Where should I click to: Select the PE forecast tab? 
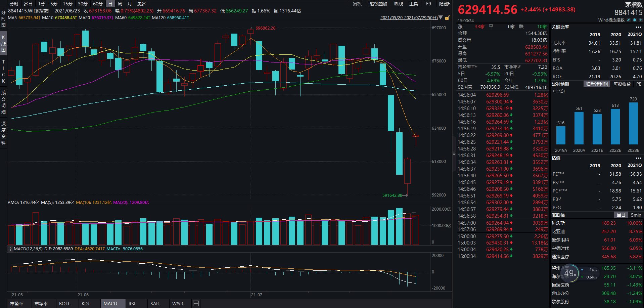639,84
